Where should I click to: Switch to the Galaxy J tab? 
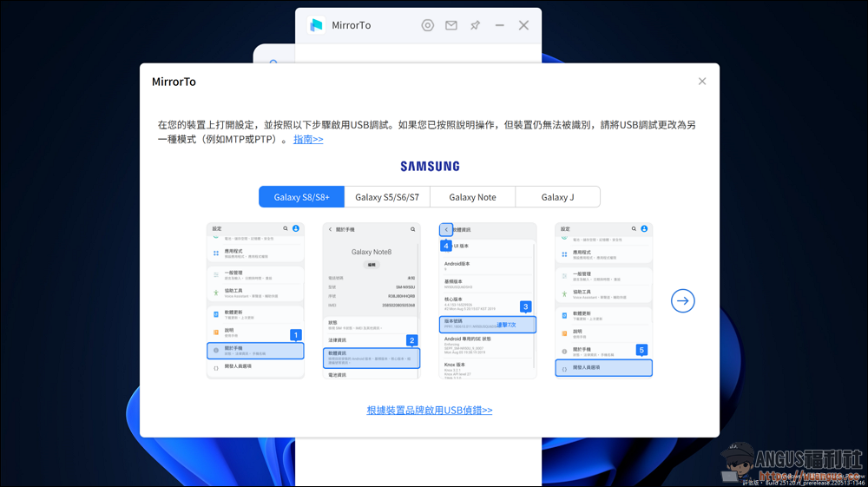tap(557, 197)
